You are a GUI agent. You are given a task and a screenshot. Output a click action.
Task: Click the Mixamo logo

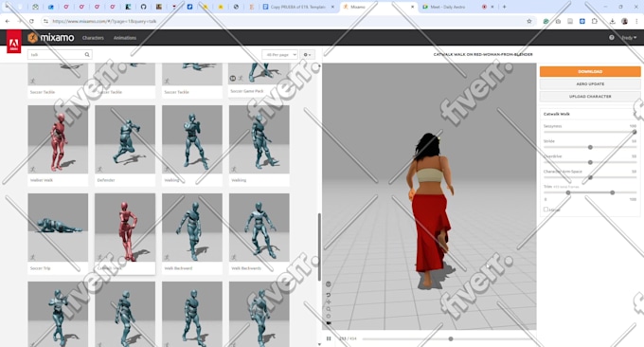tap(51, 38)
